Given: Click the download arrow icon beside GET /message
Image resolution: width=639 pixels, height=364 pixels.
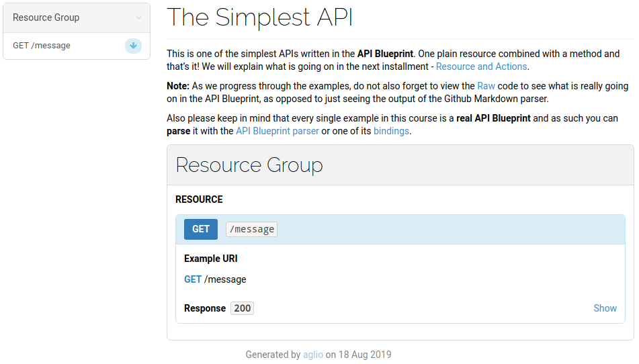Looking at the screenshot, I should click(133, 46).
